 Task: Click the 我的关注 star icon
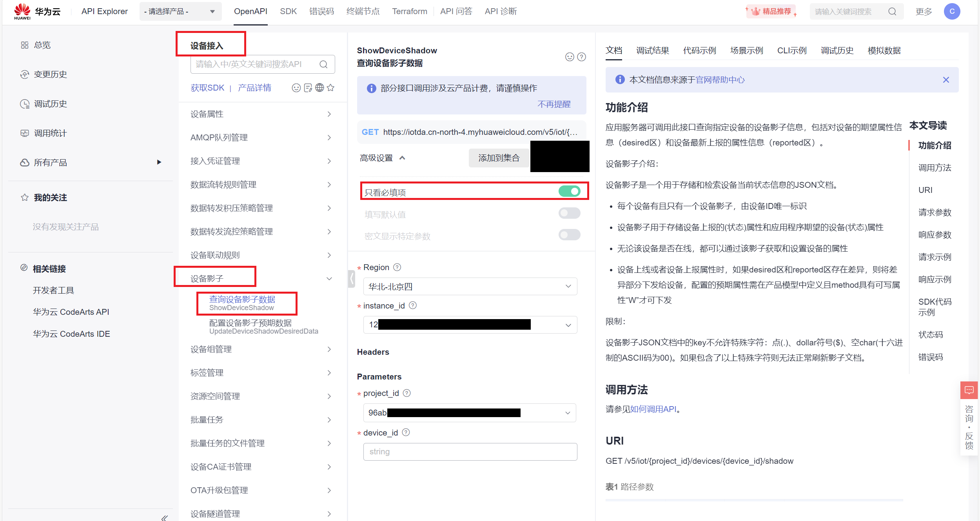tap(25, 198)
